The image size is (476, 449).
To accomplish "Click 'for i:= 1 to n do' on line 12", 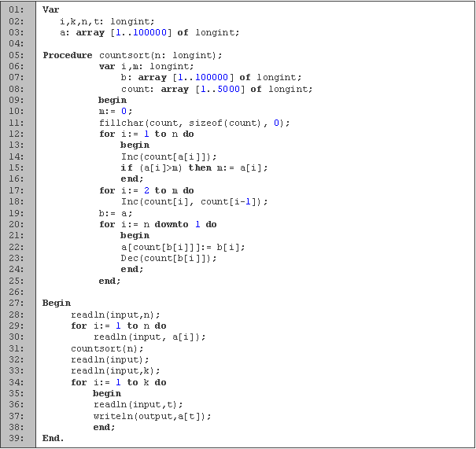I will pos(146,134).
